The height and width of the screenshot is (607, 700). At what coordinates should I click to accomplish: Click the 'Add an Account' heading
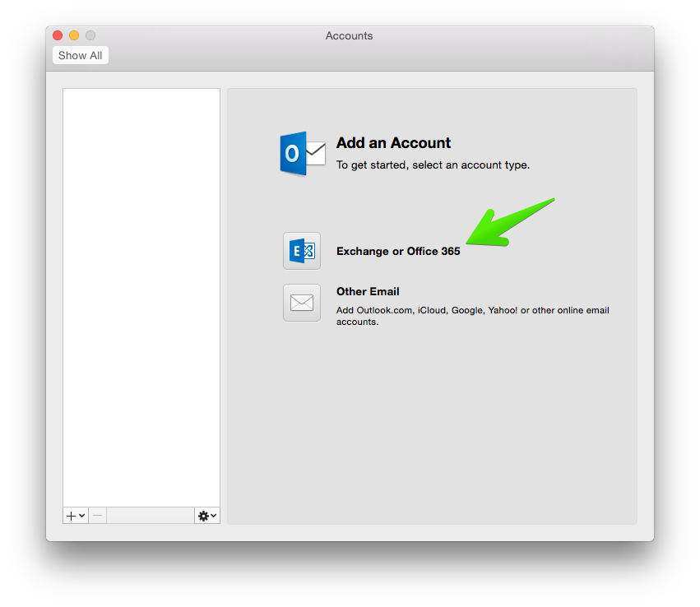[393, 143]
